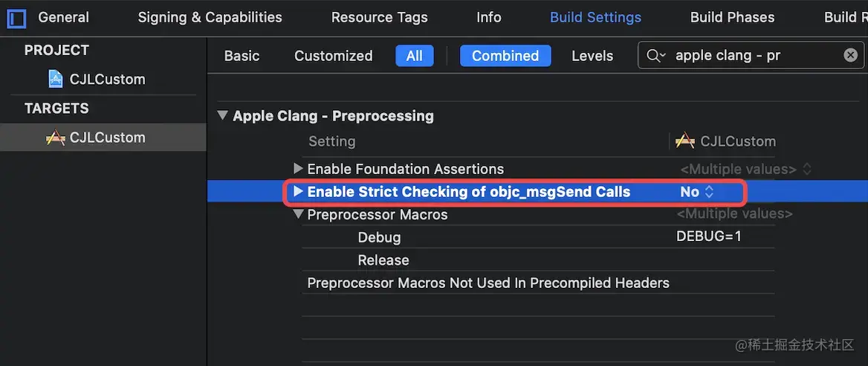Toggle the All filter option
The width and height of the screenshot is (868, 366).
[414, 56]
